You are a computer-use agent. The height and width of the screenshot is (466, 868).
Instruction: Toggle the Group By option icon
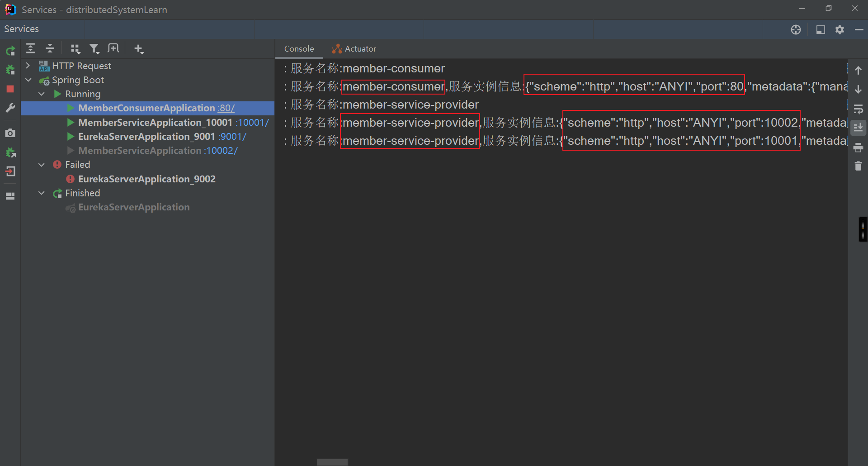[x=75, y=49]
